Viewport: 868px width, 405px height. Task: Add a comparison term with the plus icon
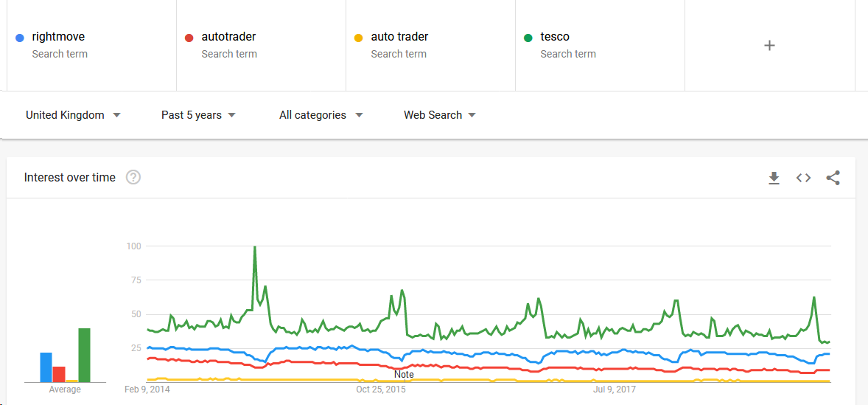tap(769, 45)
